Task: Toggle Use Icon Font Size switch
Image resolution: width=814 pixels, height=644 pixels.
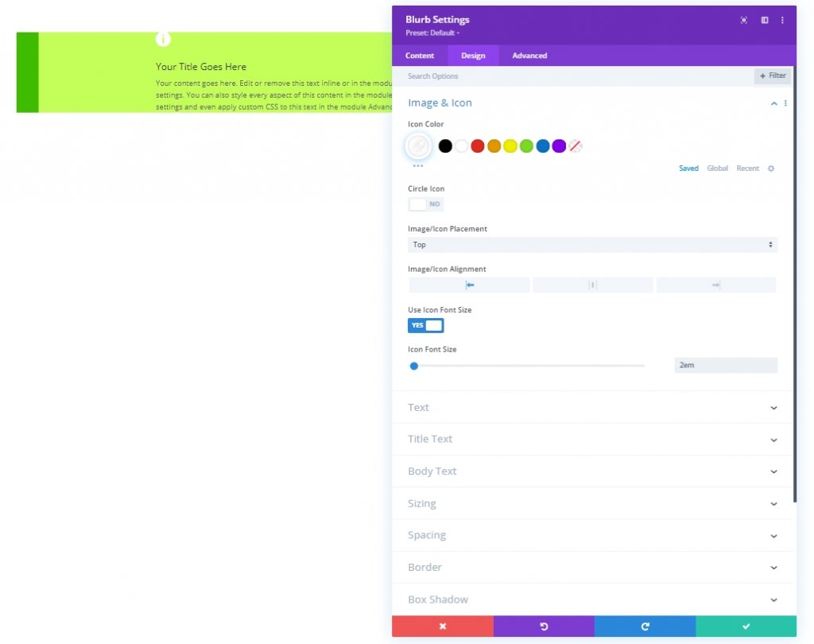Action: point(426,326)
